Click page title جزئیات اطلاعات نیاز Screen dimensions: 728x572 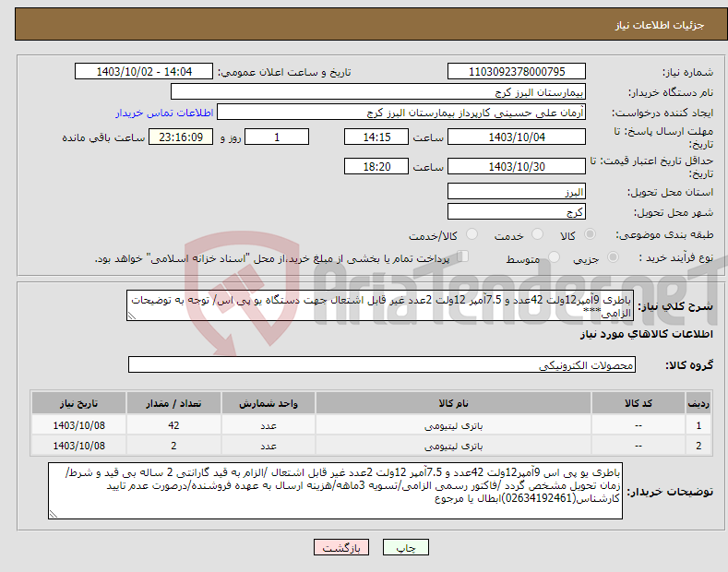(x=660, y=25)
